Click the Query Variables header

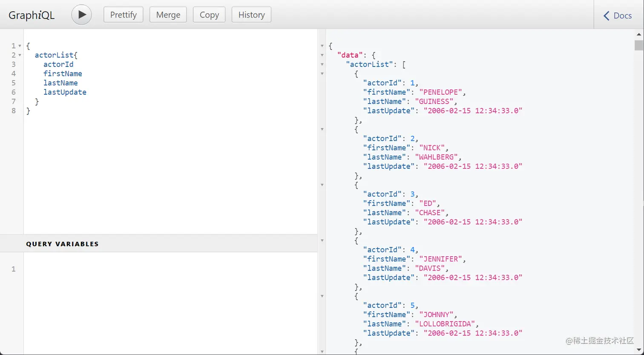click(x=62, y=244)
